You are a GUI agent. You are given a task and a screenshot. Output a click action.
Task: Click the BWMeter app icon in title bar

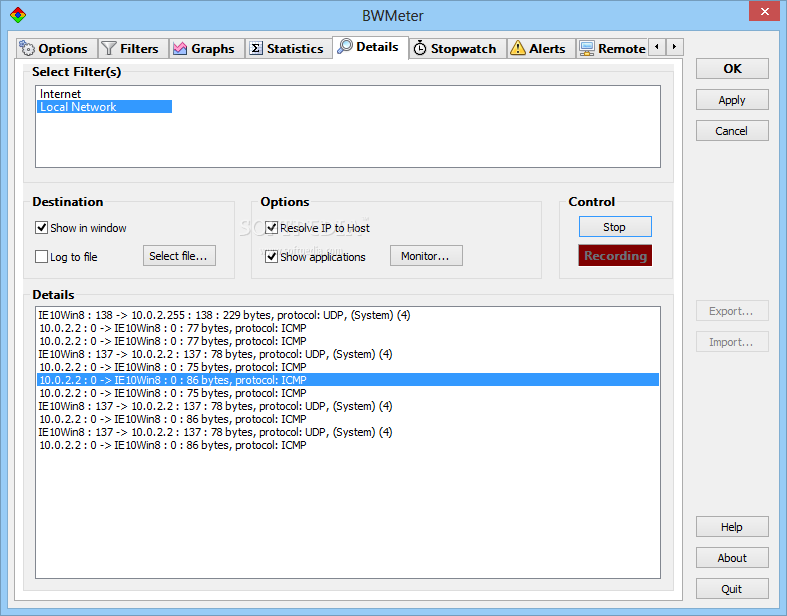18,15
